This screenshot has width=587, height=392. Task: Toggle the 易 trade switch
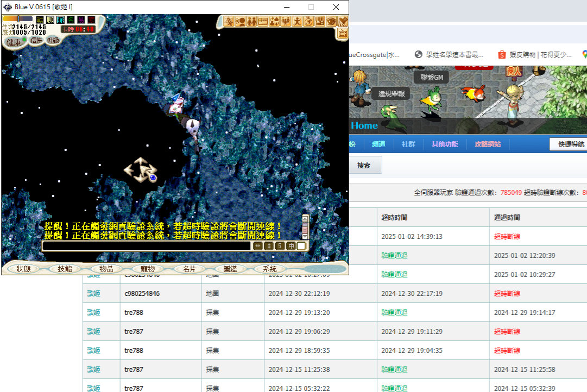pyautogui.click(x=81, y=20)
